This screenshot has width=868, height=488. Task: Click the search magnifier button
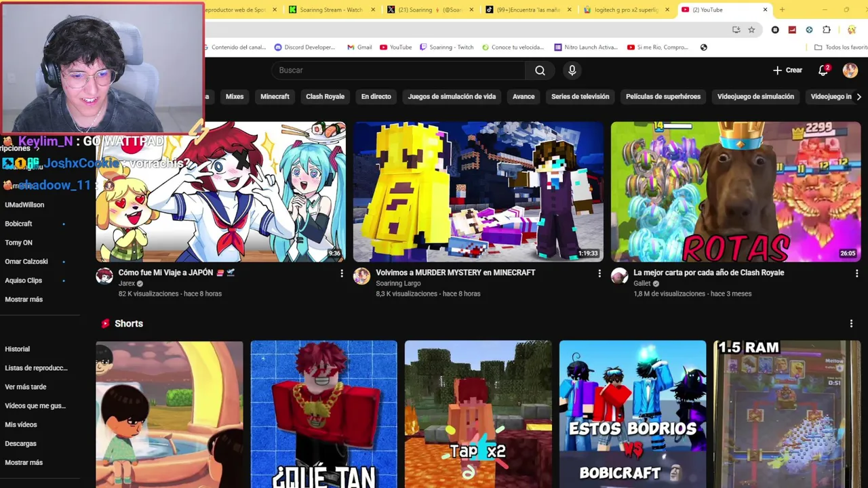pos(540,70)
